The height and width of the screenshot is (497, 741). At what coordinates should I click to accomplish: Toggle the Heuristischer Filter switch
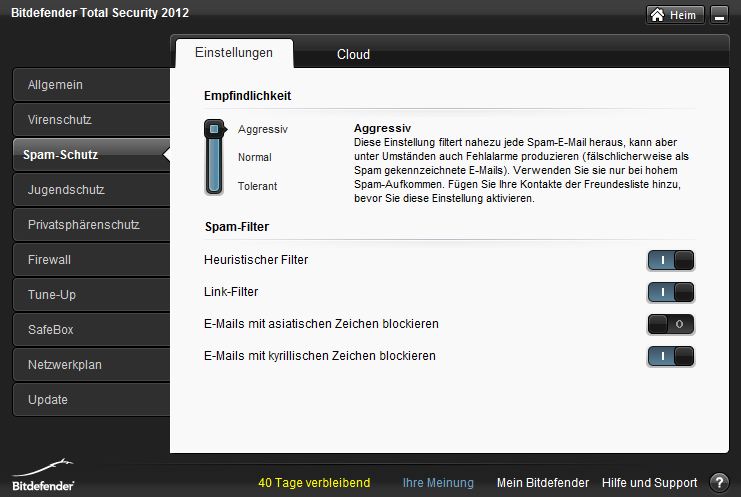tap(671, 260)
